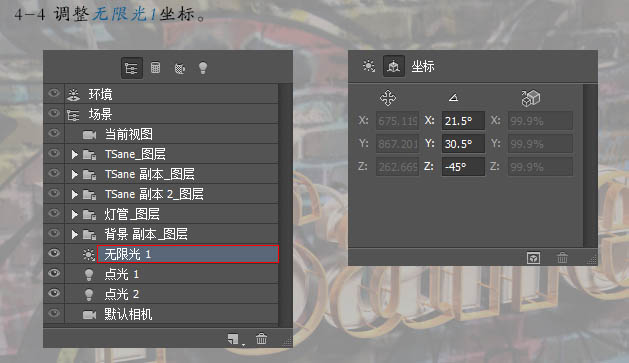Click the bulb icon beside 点光 1

pos(89,274)
